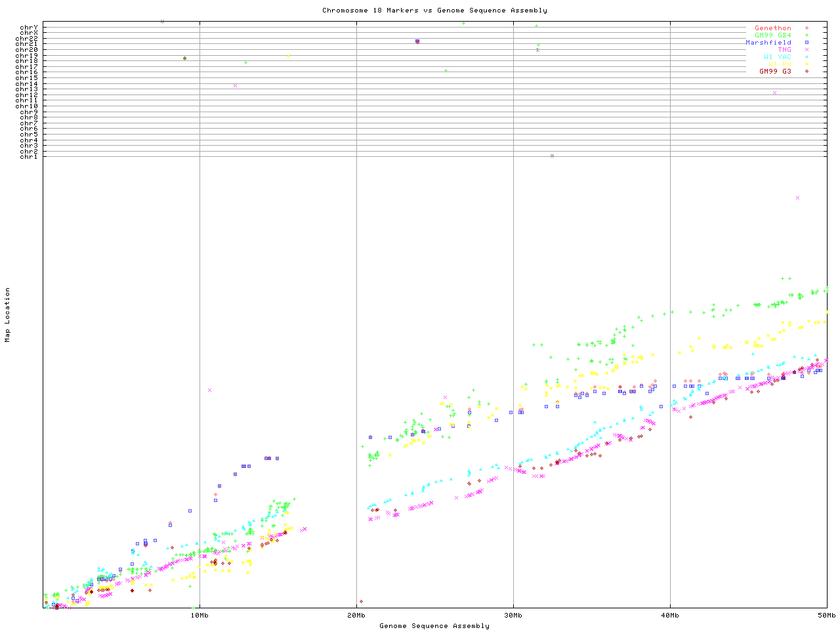840x630 pixels.
Task: Click the red Genethon diamond legend marker
Action: (807, 28)
